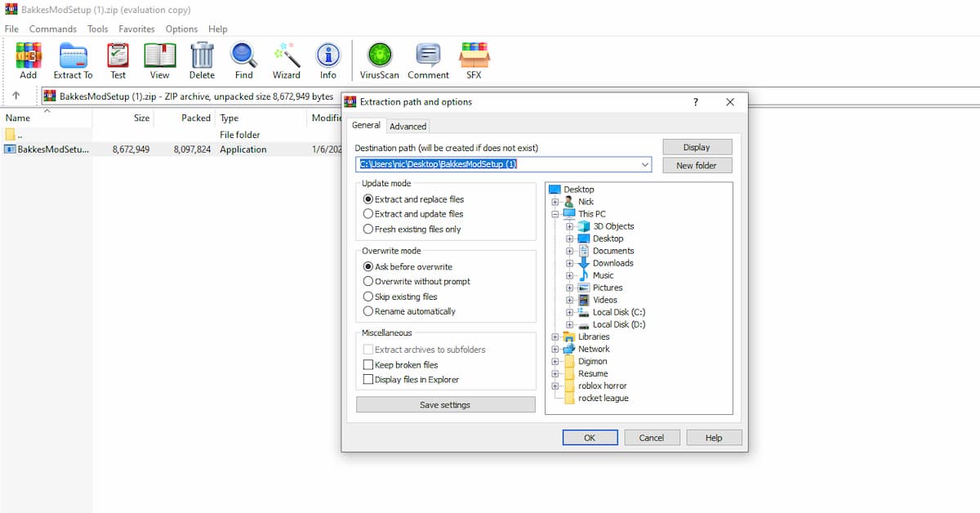Run the Test archive tool
Viewport: 980px width, 513px height.
(118, 60)
